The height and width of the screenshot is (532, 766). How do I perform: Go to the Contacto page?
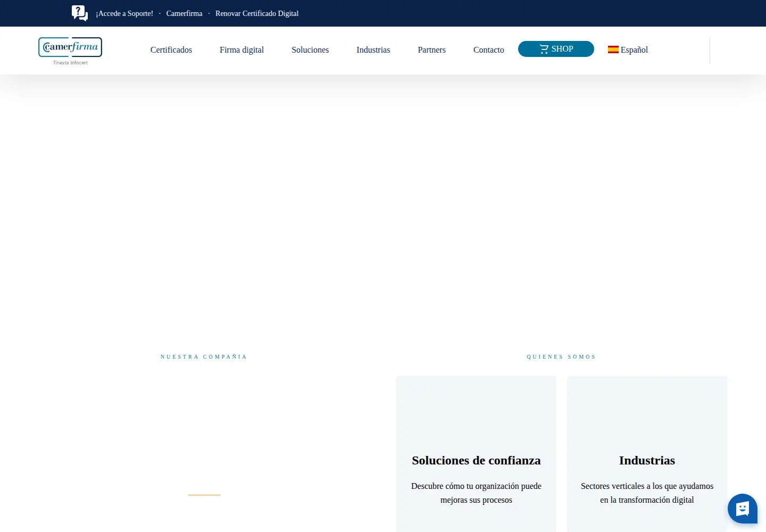489,49
